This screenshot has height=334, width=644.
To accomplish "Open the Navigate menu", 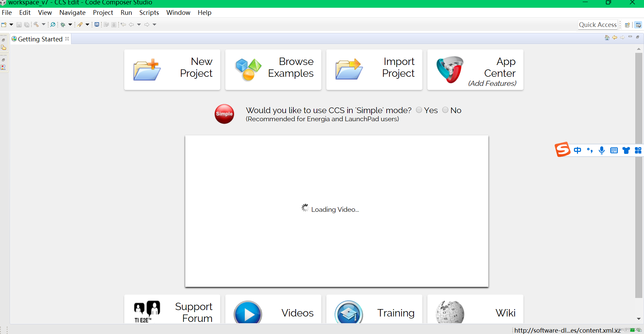I will pyautogui.click(x=72, y=12).
